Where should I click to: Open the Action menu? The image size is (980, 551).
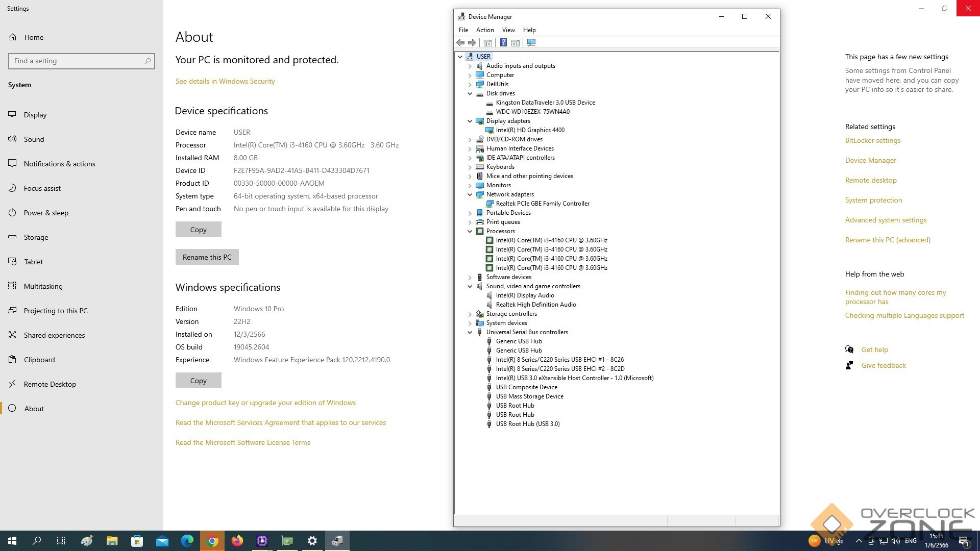click(484, 30)
